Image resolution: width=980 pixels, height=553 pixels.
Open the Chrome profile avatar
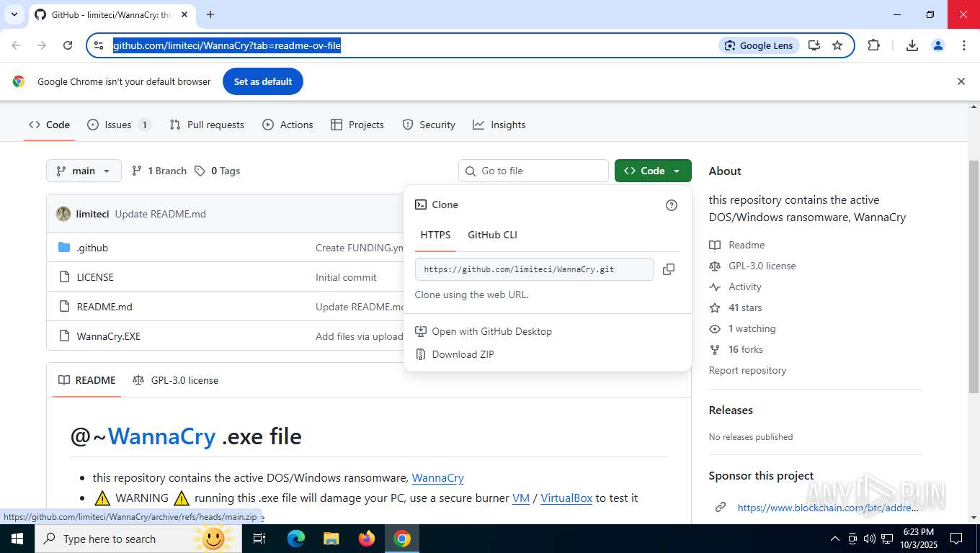(938, 45)
